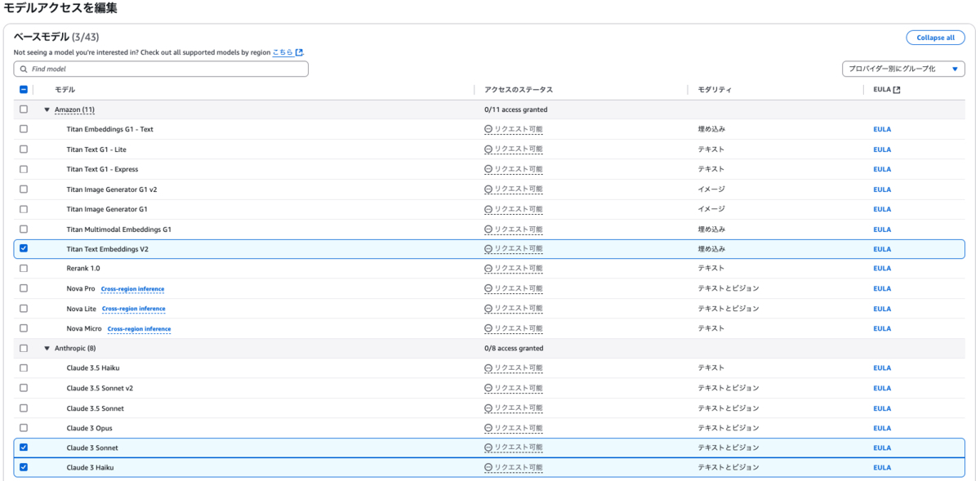Select the Titan Multimodal Embeddings G1 model name
Viewport: 980px width, 481px height.
click(x=119, y=229)
